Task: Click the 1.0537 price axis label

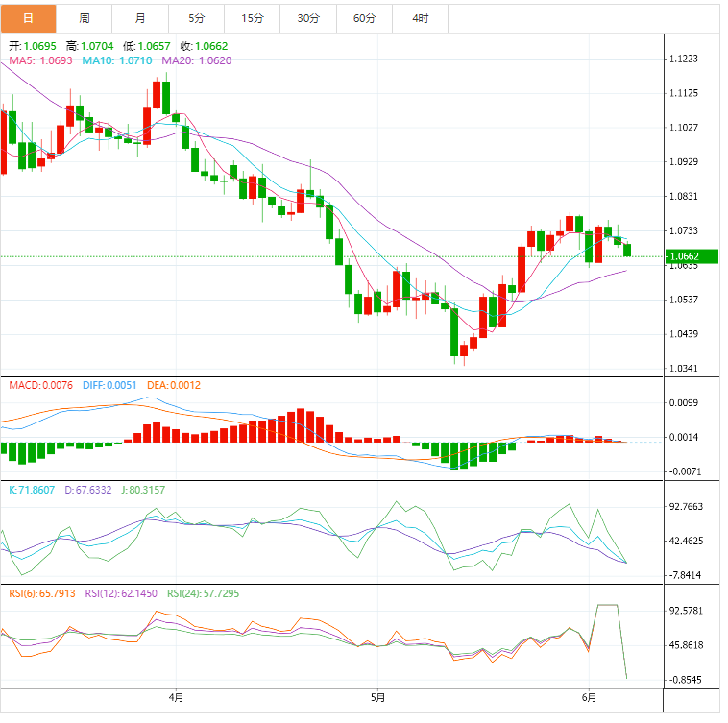Action: (x=684, y=300)
